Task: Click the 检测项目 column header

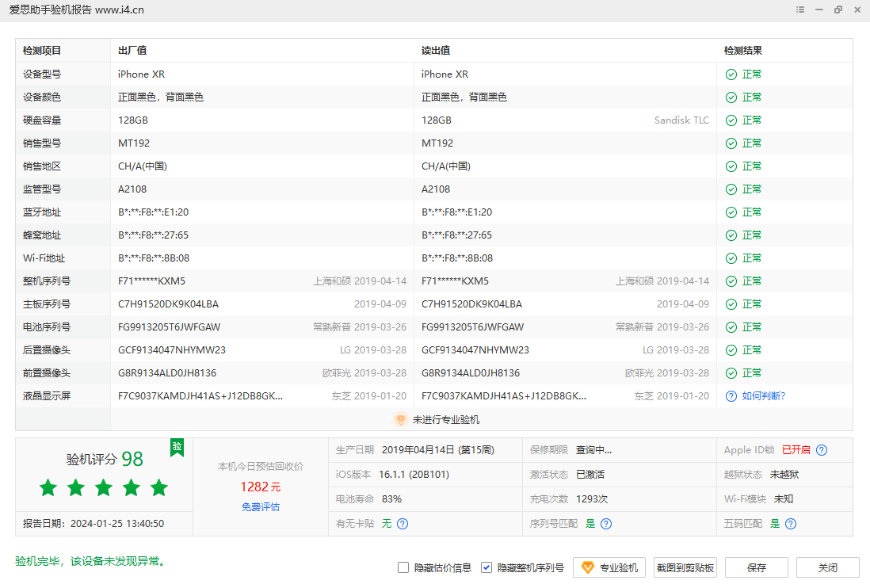Action: [x=42, y=51]
